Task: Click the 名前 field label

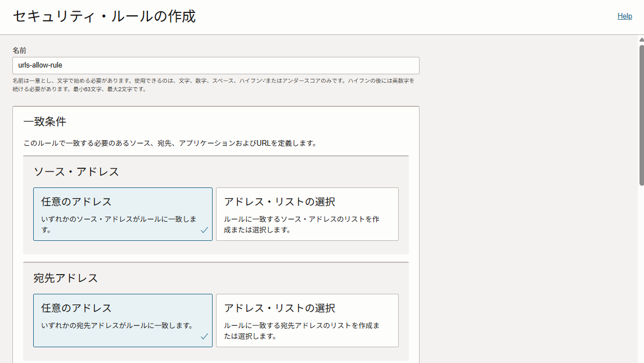Action: (x=20, y=51)
